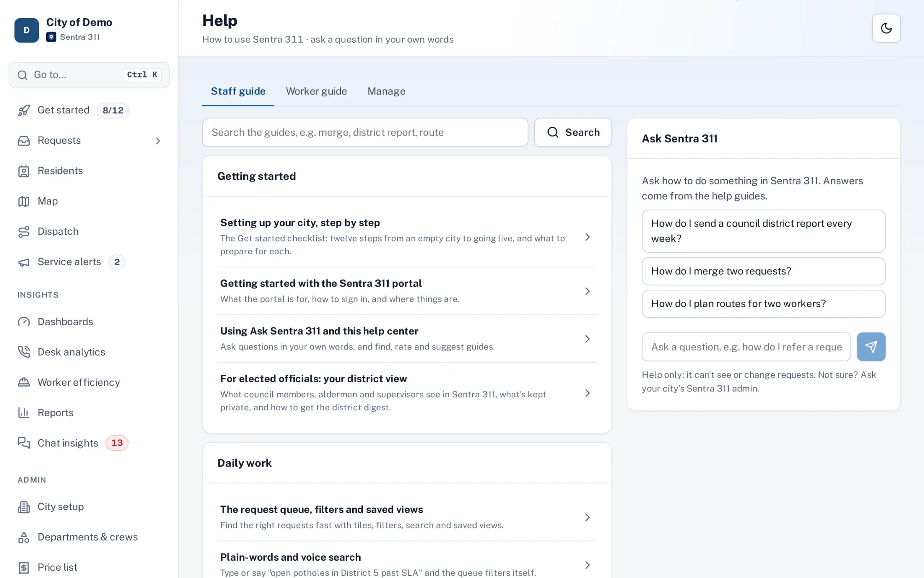Click the Chat insights 13 badge
This screenshot has width=924, height=578.
tap(117, 443)
